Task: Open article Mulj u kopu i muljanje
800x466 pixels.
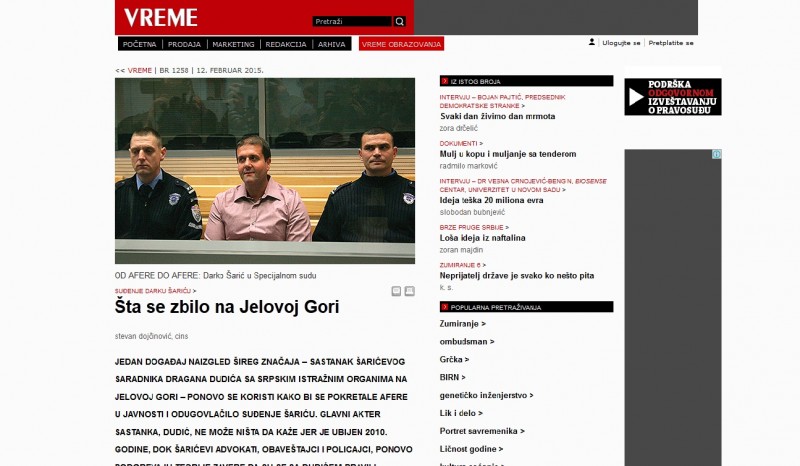Action: (x=508, y=154)
